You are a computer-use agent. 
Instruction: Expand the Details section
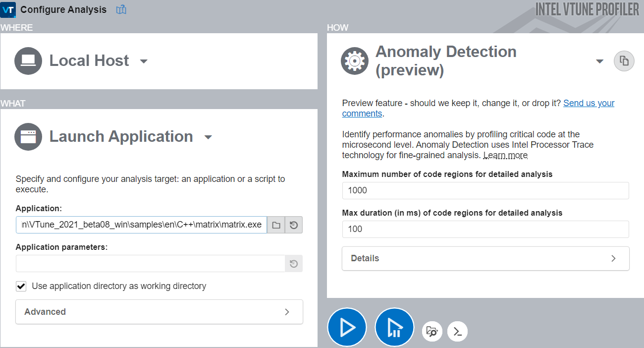tap(485, 258)
